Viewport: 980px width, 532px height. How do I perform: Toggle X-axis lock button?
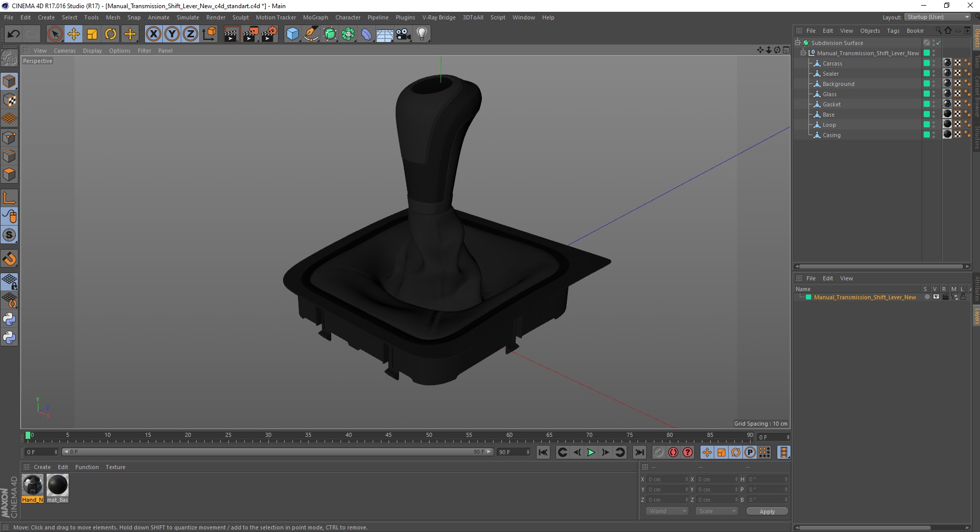153,34
